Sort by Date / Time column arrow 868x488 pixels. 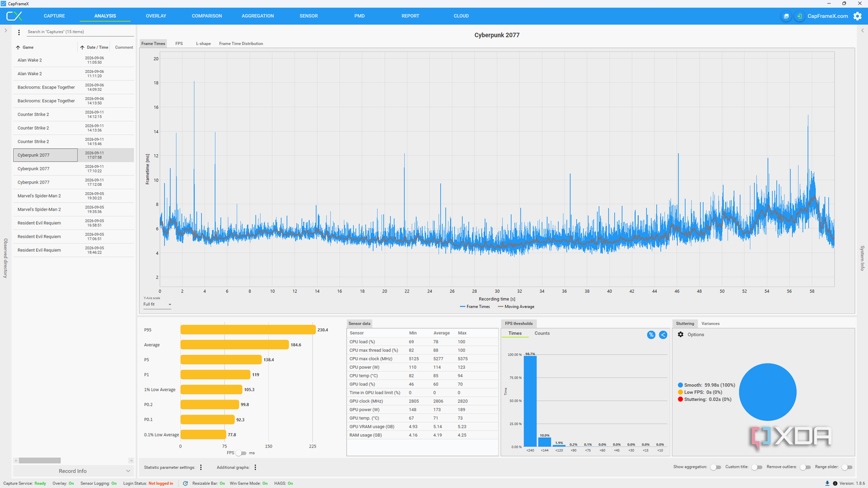(82, 47)
